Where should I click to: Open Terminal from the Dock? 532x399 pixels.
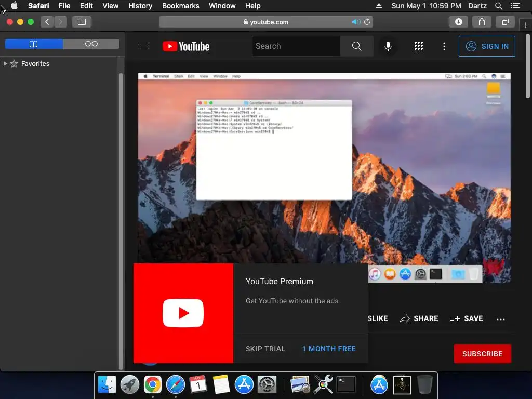345,385
